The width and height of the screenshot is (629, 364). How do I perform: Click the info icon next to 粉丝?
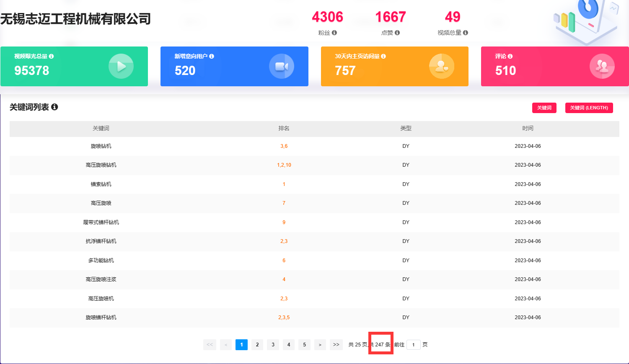pos(334,33)
